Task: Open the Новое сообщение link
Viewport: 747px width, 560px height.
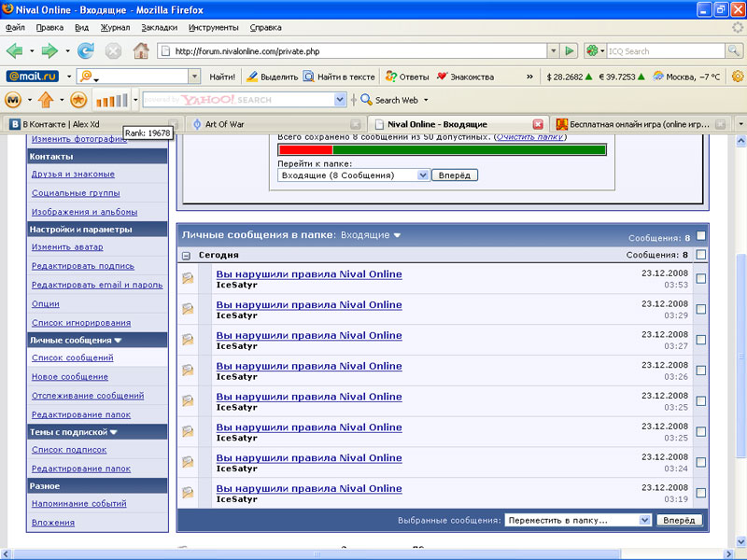Action: pos(70,376)
